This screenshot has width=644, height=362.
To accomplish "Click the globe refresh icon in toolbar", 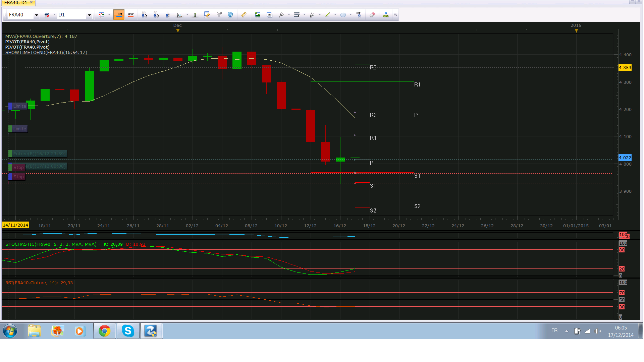I will (x=230, y=15).
